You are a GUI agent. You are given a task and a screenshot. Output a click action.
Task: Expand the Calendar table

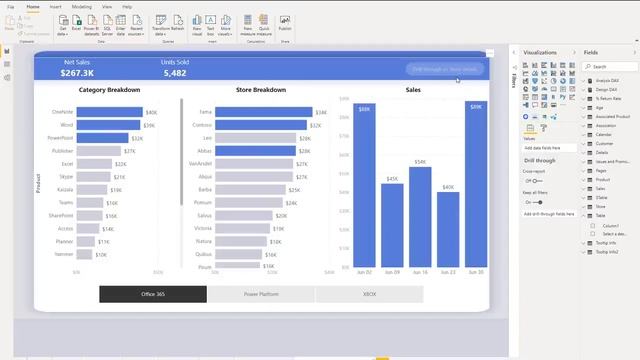tap(584, 135)
